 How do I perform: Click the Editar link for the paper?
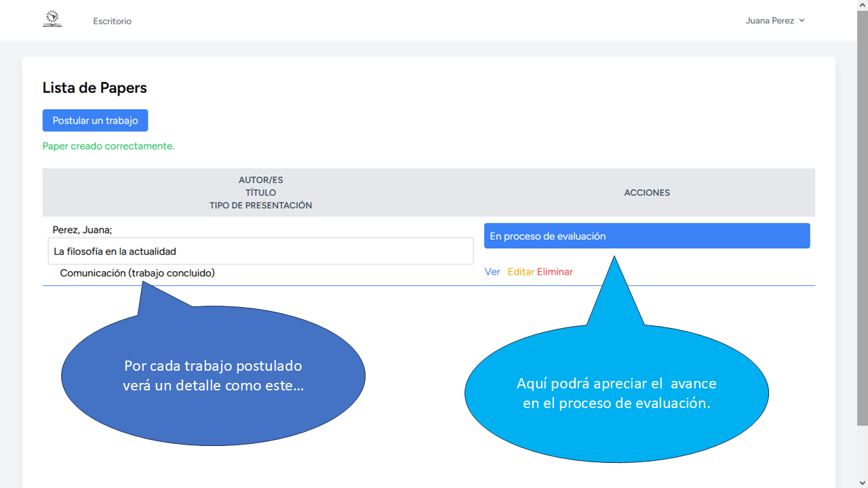(x=521, y=272)
